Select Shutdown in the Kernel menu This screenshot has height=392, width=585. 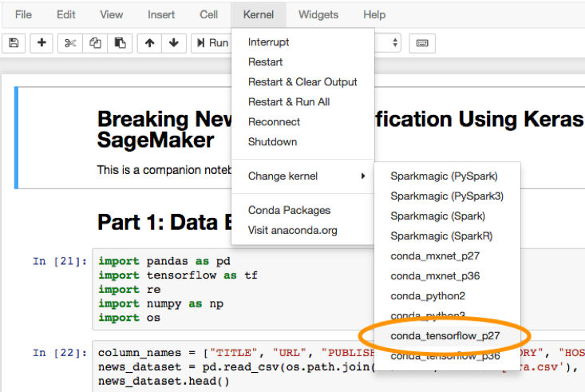[x=302, y=142]
